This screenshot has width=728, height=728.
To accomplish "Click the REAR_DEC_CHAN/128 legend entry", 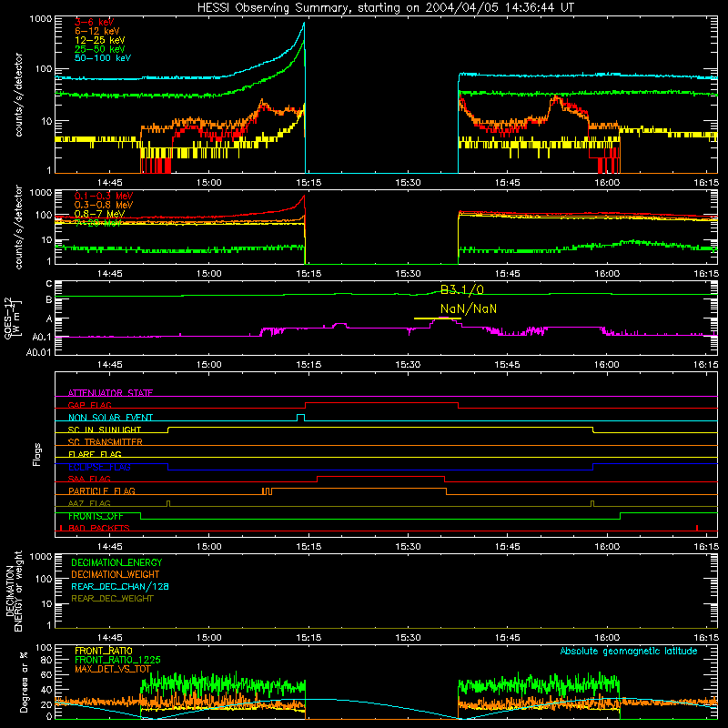I will [120, 586].
